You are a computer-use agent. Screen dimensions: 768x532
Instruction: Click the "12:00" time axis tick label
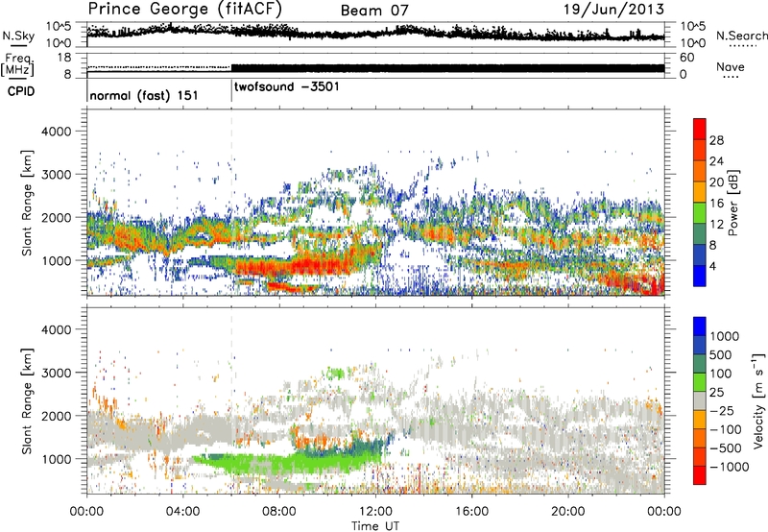375,512
